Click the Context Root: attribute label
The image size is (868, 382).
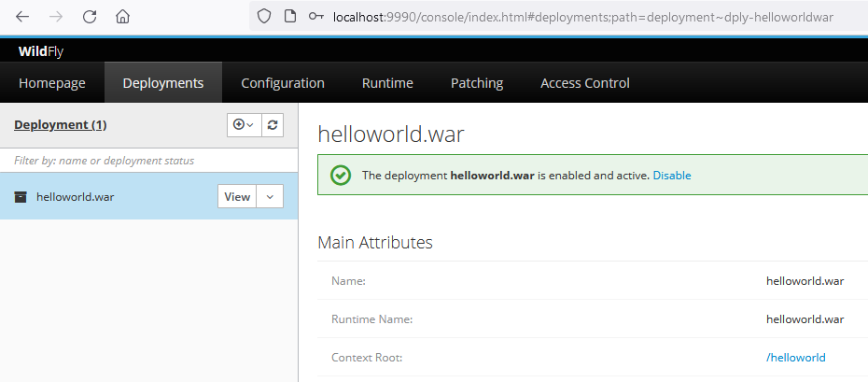click(367, 358)
